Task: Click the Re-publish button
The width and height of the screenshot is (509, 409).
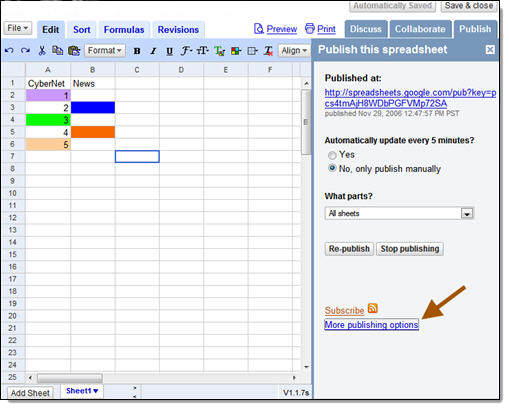Action: pos(349,249)
